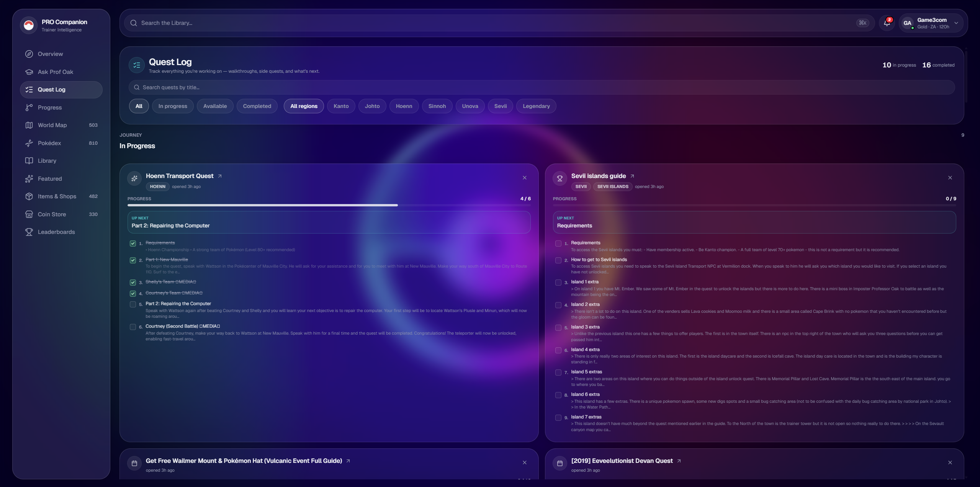Click the Search quests by title field
The height and width of the screenshot is (487, 980).
click(541, 87)
